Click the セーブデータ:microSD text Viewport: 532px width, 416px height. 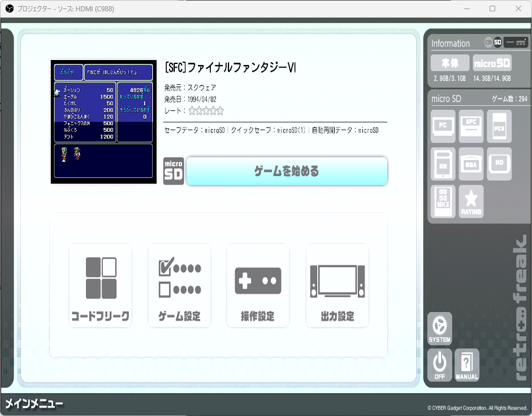(x=194, y=130)
